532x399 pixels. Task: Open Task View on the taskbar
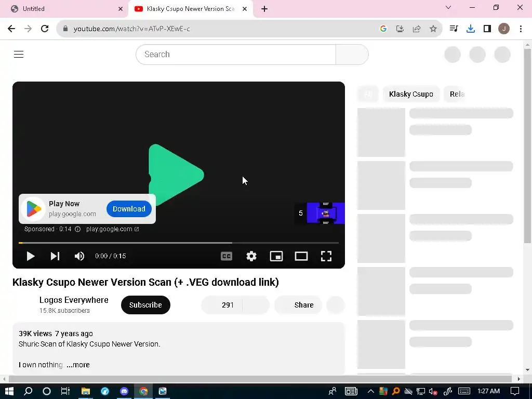65,391
